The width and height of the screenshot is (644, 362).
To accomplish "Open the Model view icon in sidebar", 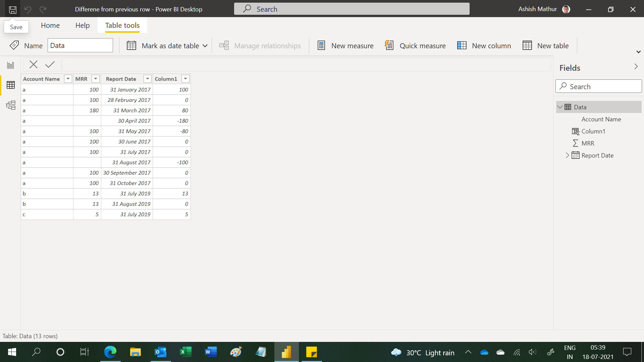I will (x=11, y=105).
